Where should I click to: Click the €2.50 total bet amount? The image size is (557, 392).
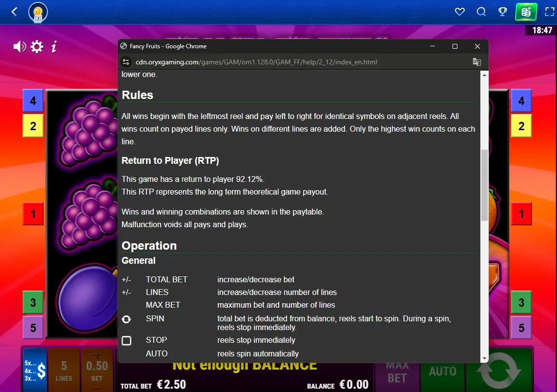(171, 385)
